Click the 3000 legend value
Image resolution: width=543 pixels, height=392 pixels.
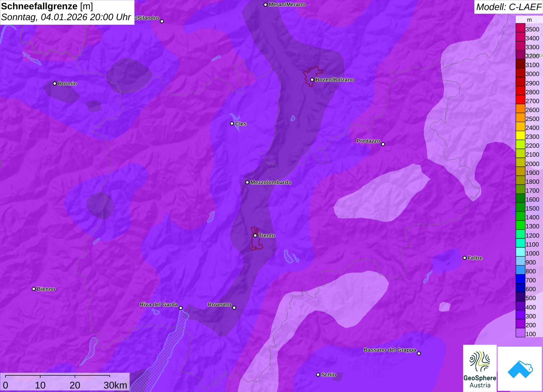(x=532, y=74)
